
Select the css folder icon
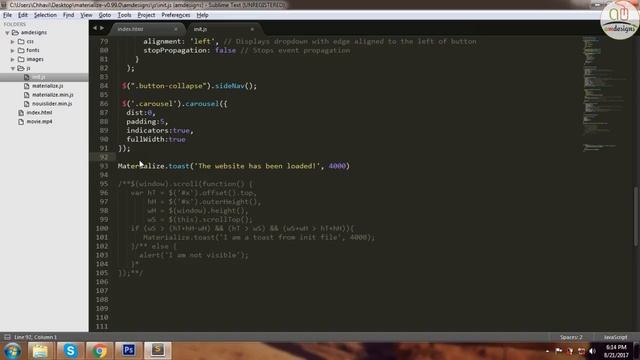point(21,41)
